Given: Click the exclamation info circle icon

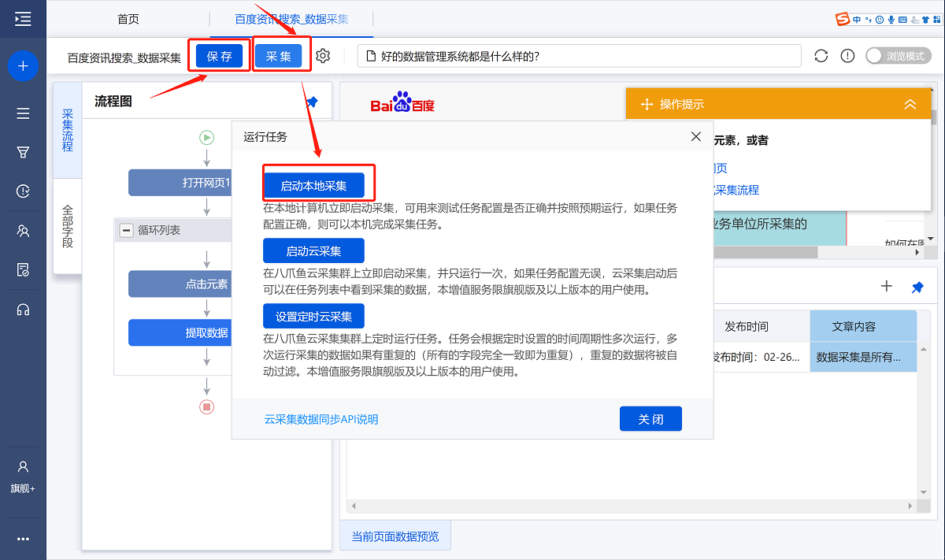Looking at the screenshot, I should click(x=847, y=56).
